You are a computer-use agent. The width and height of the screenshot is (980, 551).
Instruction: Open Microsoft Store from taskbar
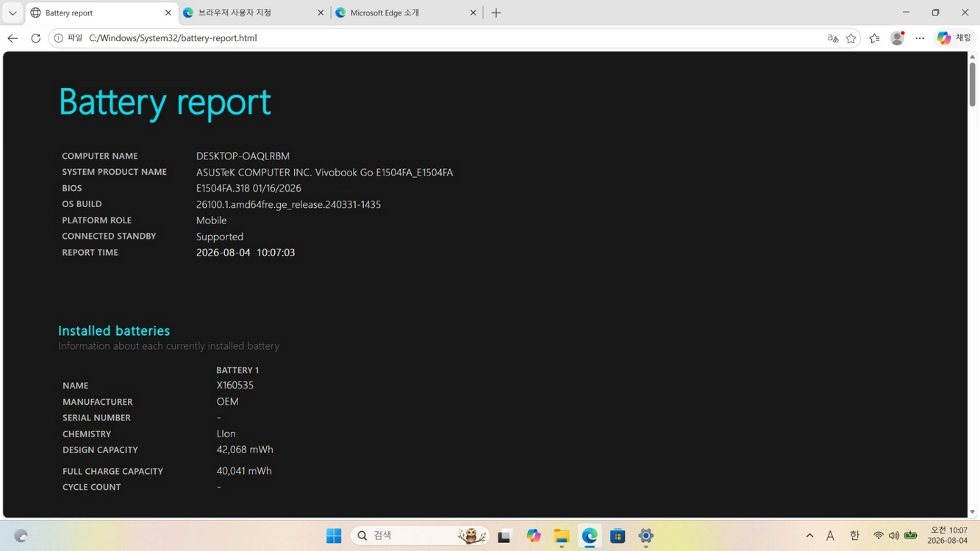(x=618, y=536)
